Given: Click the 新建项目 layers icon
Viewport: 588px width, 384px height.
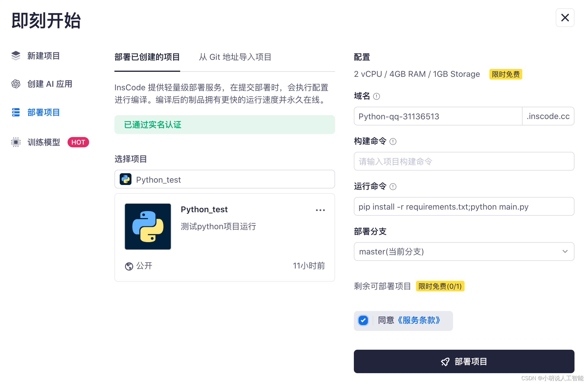Looking at the screenshot, I should [16, 56].
